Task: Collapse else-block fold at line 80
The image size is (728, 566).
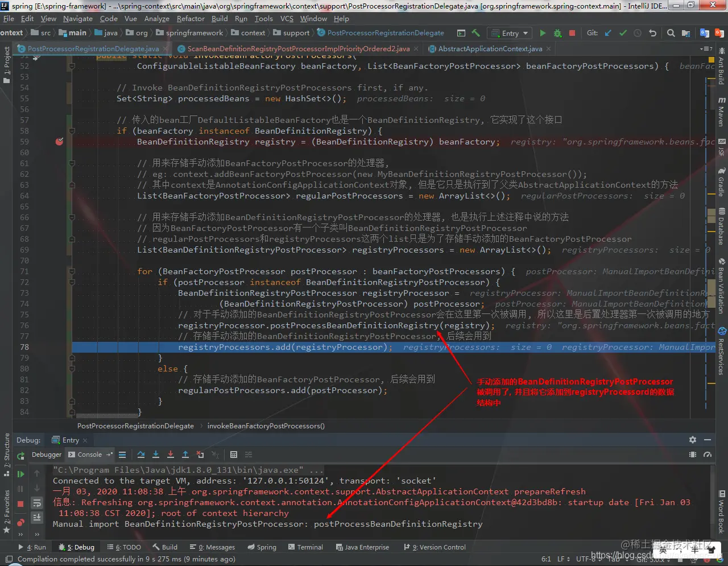Action: 73,369
